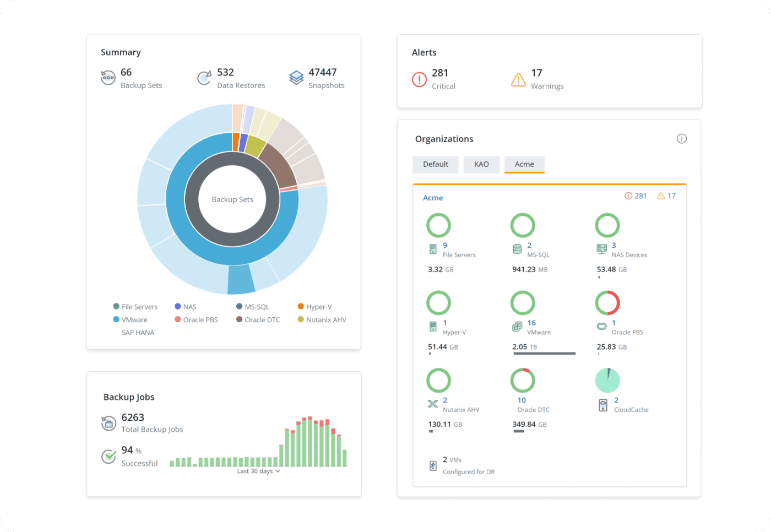Click the Total Backup Jobs icon
The width and height of the screenshot is (771, 532).
pyautogui.click(x=108, y=423)
